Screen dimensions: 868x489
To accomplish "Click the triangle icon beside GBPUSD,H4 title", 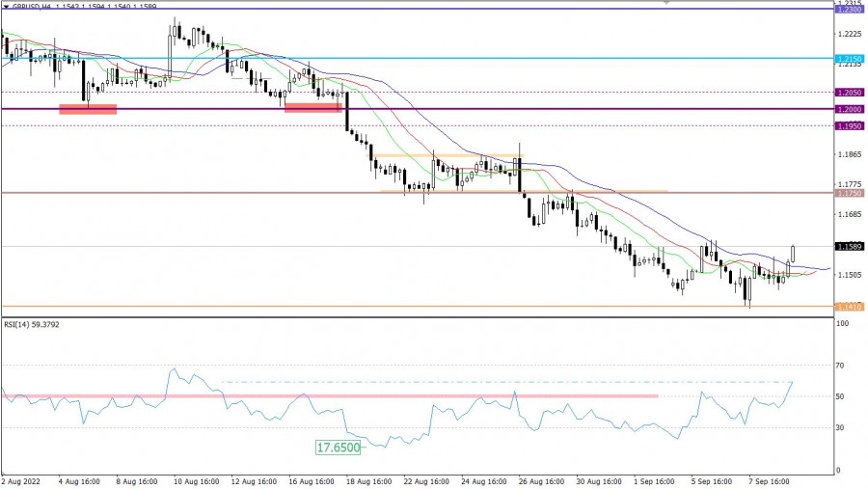I will tap(6, 5).
